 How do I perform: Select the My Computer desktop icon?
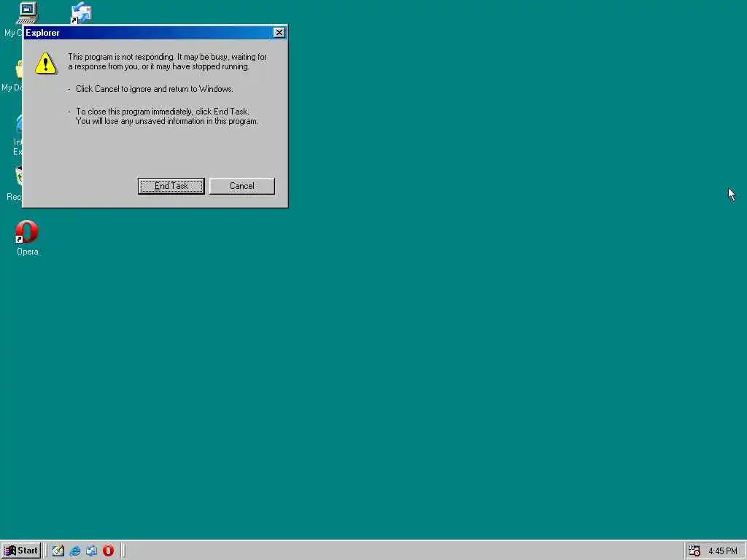tap(27, 12)
